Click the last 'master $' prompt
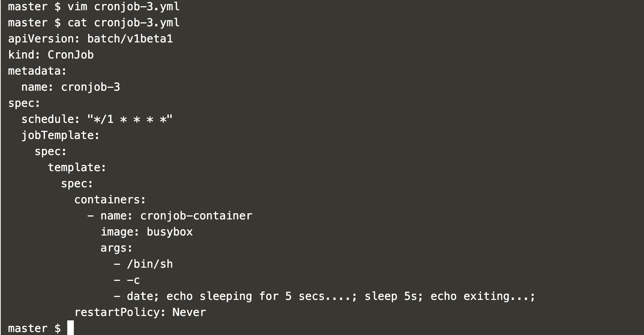 point(34,328)
